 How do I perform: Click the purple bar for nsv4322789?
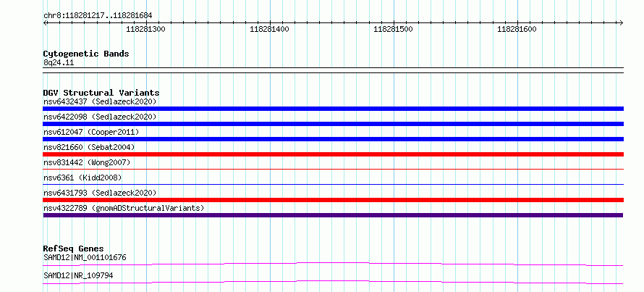[x=333, y=215]
